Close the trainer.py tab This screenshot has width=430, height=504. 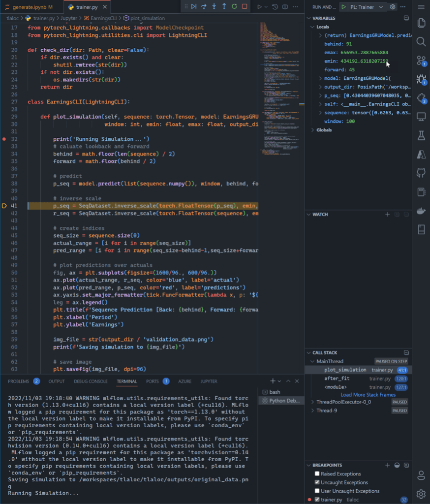point(105,7)
